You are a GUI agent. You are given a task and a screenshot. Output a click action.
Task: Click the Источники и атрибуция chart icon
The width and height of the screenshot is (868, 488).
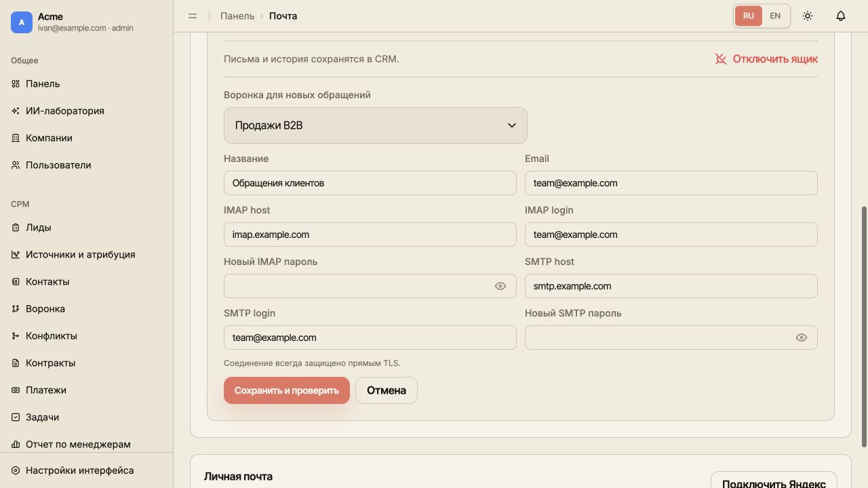coord(16,254)
